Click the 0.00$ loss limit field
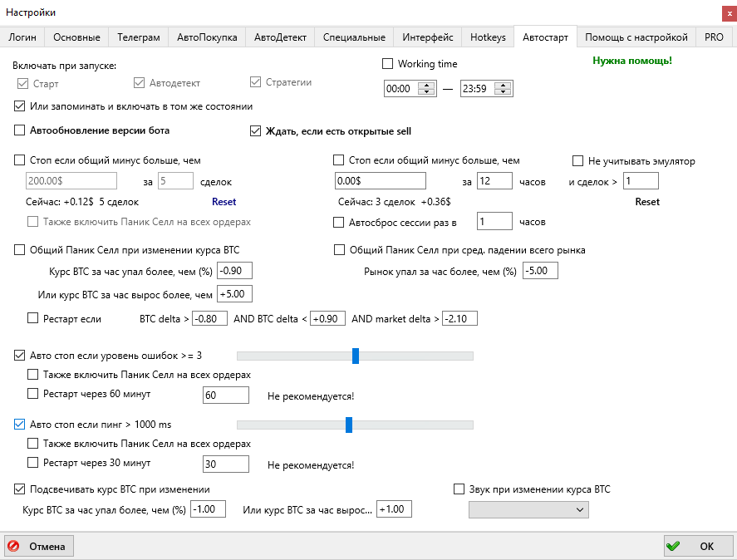This screenshot has width=737, height=560. (381, 181)
